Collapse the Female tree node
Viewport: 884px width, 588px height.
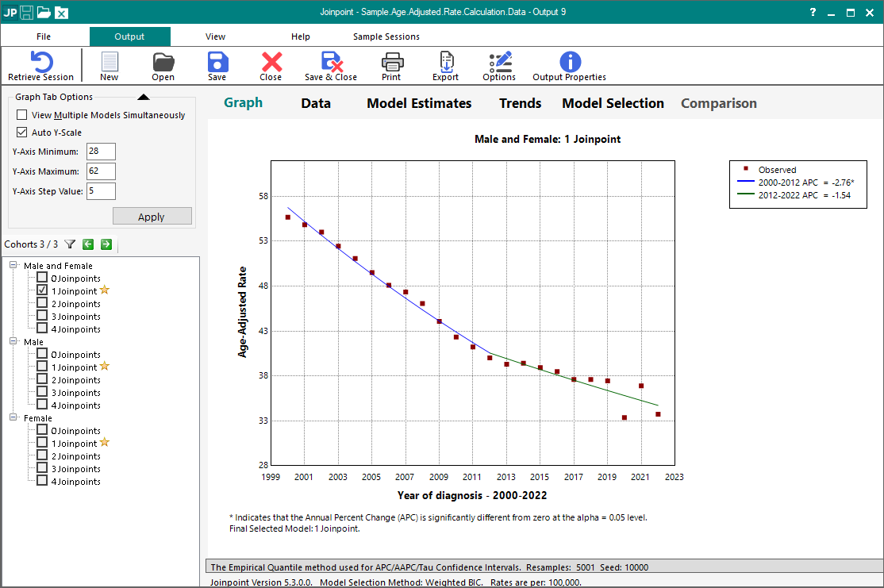click(13, 418)
